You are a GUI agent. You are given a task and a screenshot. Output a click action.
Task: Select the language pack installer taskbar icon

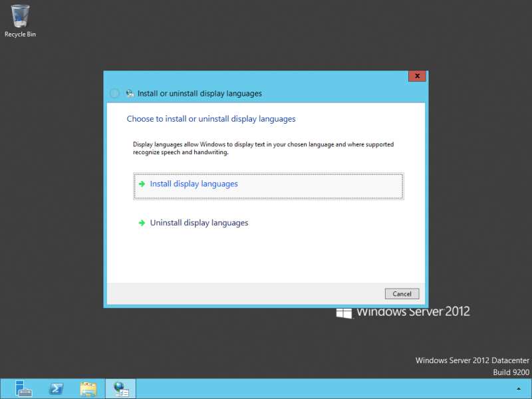(121, 389)
